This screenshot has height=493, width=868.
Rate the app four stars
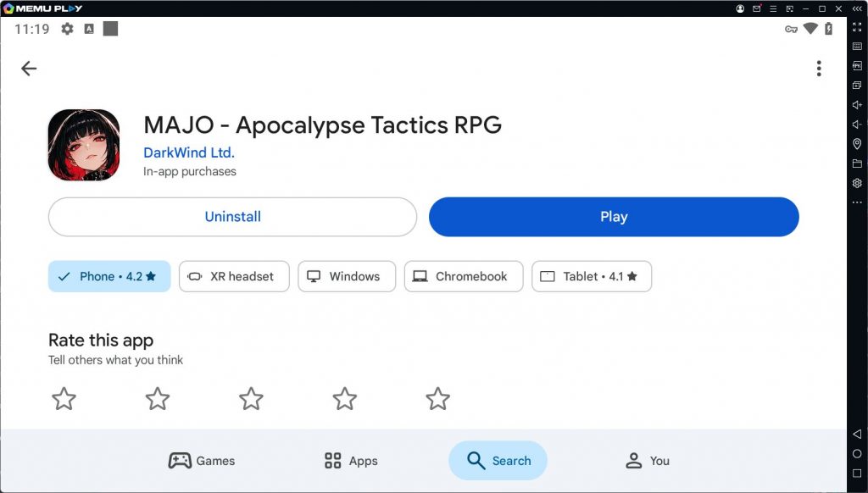coord(344,398)
